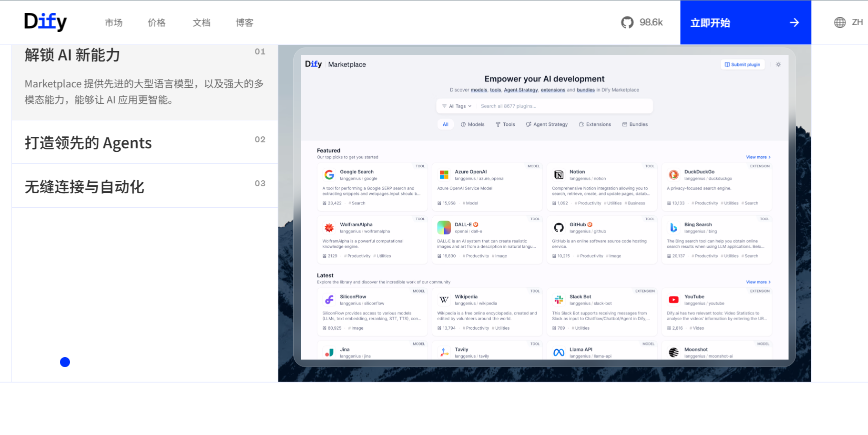868x435 pixels.
Task: Click the Google Search plugin icon
Action: pyautogui.click(x=329, y=175)
